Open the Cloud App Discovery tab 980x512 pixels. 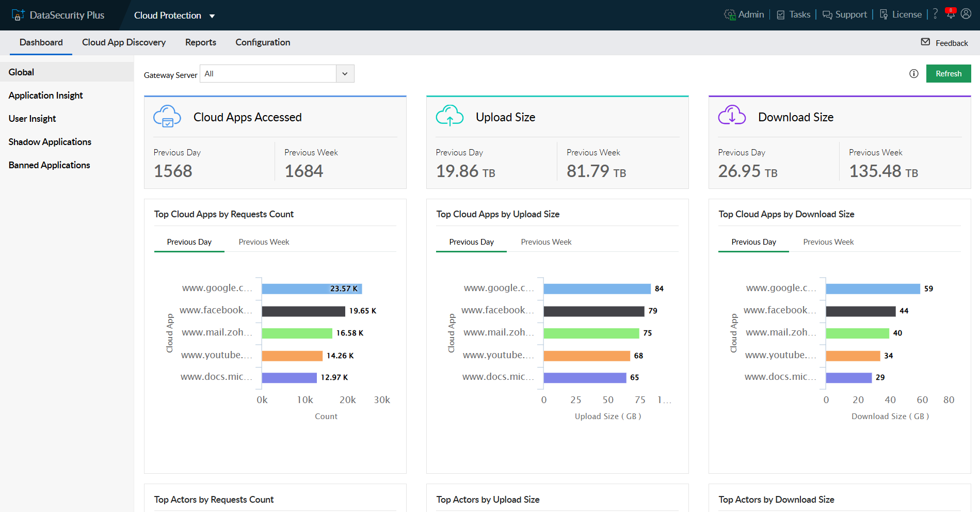point(124,42)
